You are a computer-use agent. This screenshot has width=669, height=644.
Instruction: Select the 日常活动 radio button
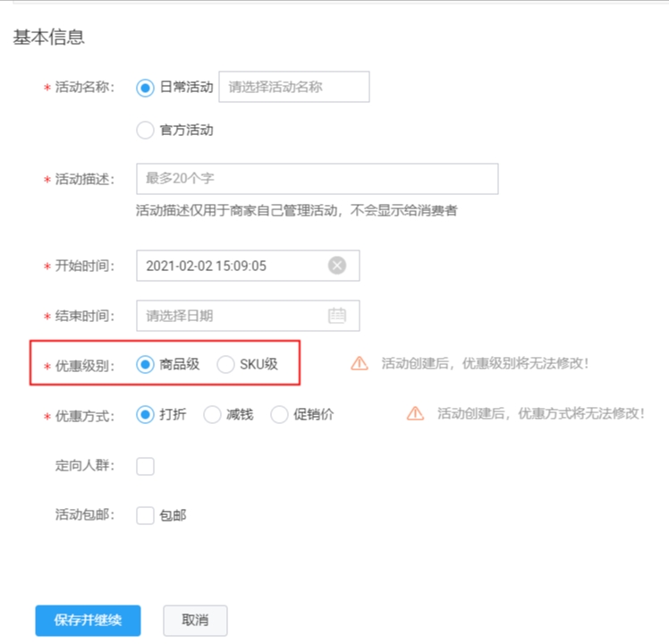tap(145, 88)
